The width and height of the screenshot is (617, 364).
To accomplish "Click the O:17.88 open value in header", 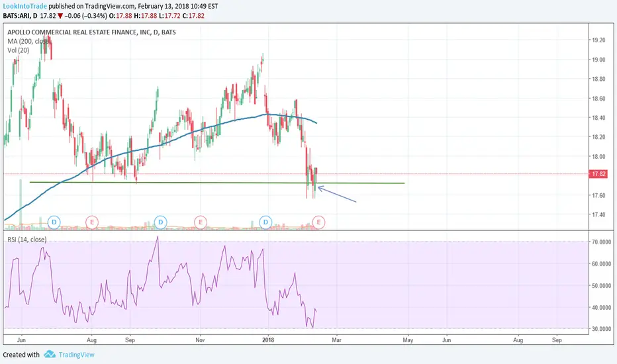I will (120, 16).
